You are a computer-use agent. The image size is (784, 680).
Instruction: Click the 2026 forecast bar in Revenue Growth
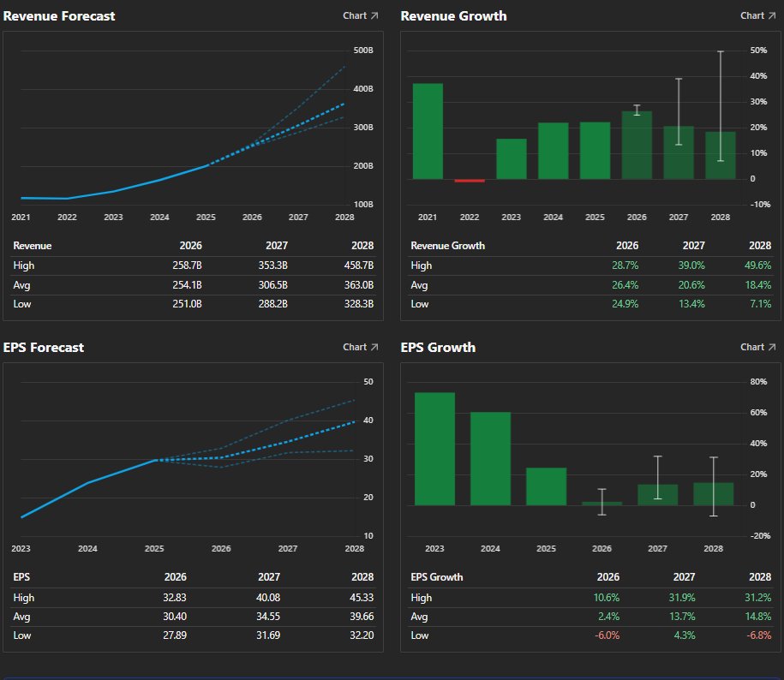tap(637, 146)
